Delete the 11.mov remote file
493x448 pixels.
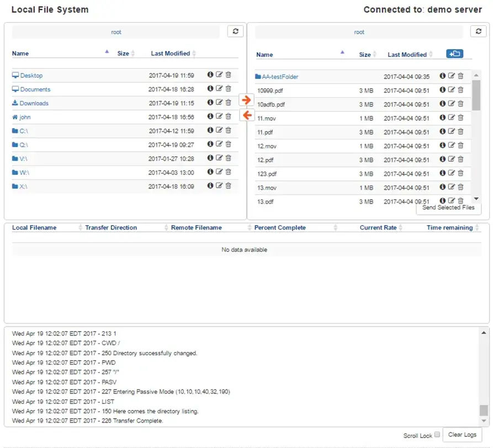pos(460,118)
